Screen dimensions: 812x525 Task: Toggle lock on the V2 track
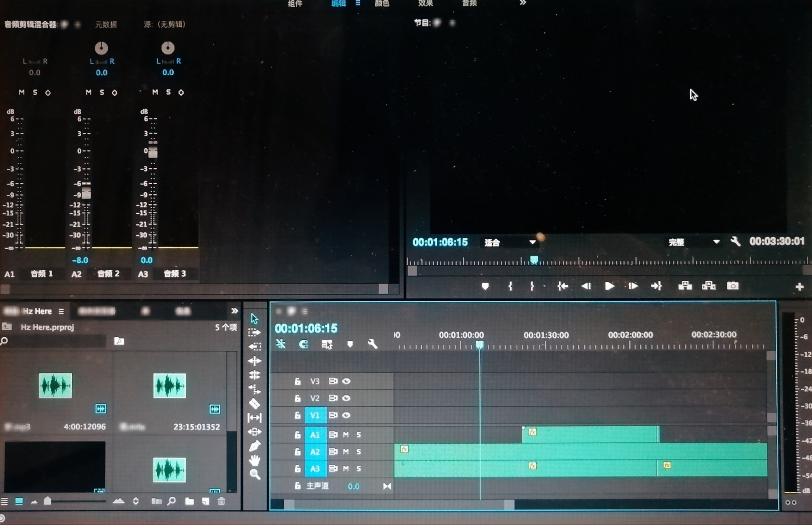[298, 398]
